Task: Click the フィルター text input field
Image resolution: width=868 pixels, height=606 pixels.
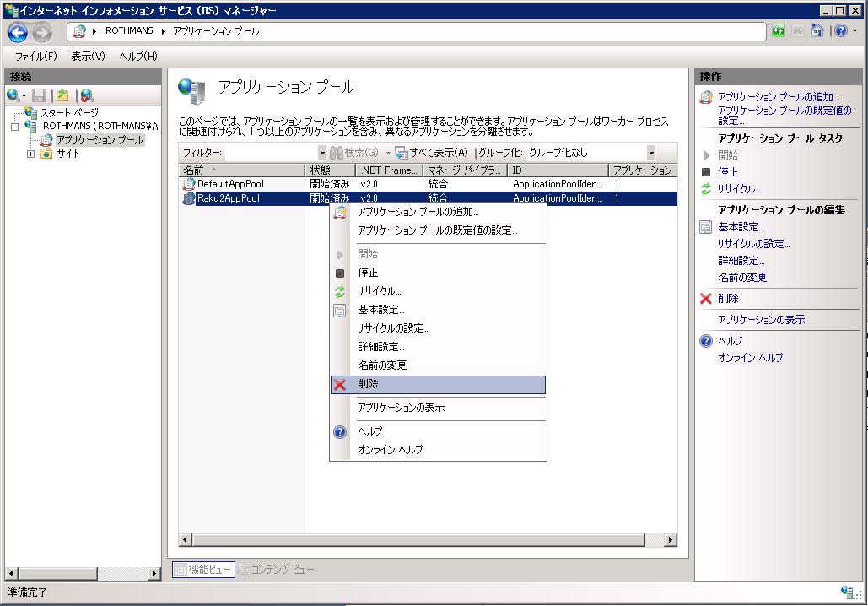Action: tap(272, 152)
